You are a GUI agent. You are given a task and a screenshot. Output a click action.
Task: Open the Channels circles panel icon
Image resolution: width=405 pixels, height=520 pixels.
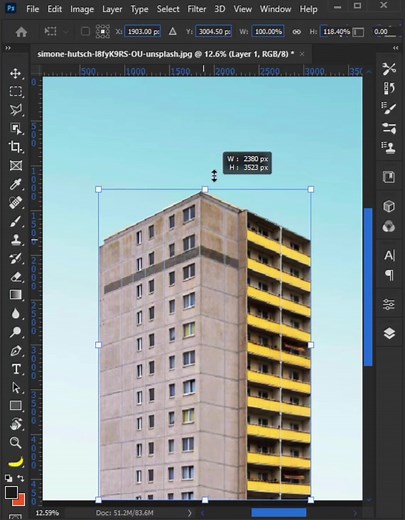[x=389, y=226]
